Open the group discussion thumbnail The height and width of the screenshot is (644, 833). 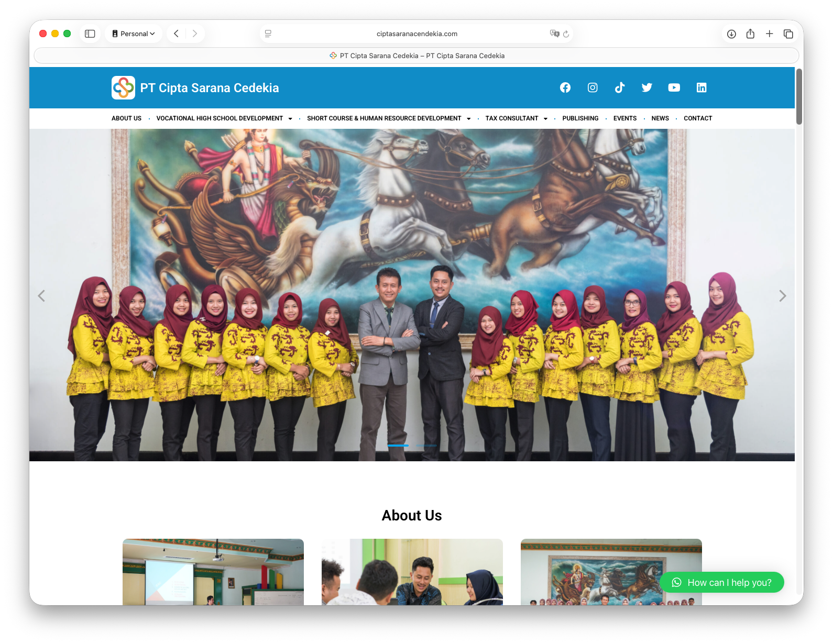[x=412, y=572]
